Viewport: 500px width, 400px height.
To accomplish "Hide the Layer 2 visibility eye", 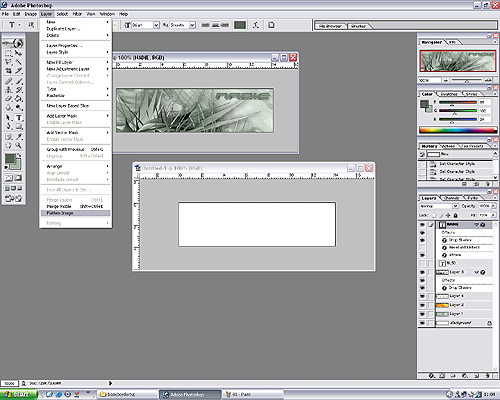I will [x=422, y=305].
